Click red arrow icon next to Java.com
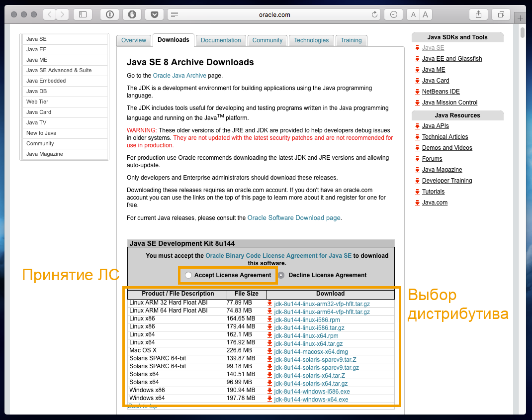 [417, 203]
